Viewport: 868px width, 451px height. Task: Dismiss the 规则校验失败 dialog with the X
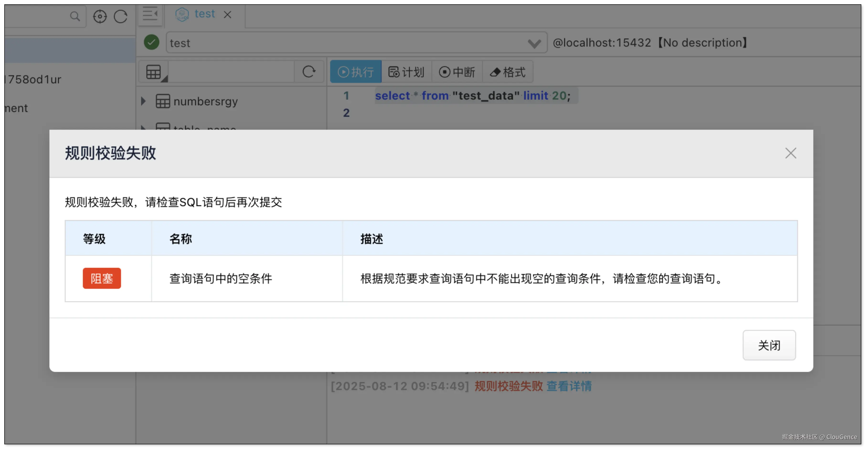pyautogui.click(x=790, y=153)
